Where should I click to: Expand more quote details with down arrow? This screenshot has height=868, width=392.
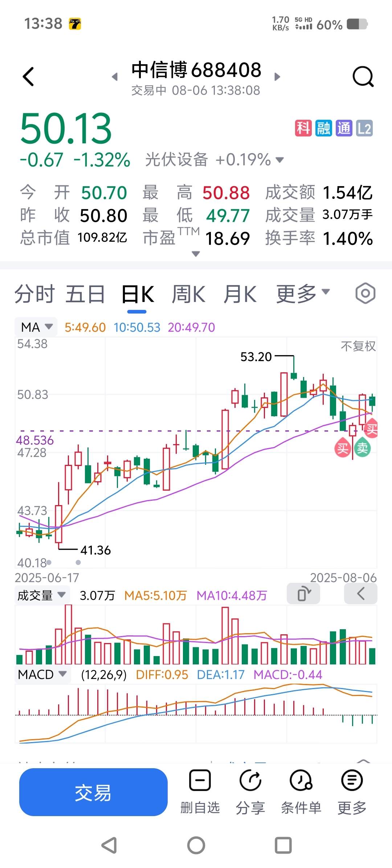click(196, 254)
